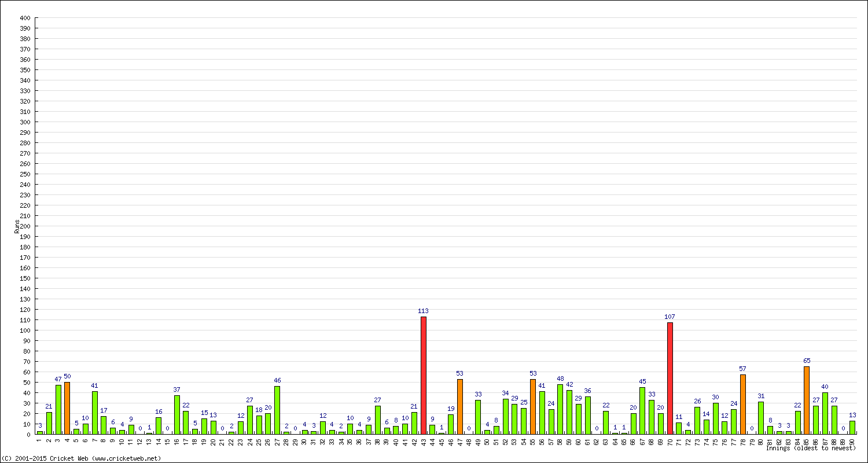Image resolution: width=868 pixels, height=463 pixels.
Task: Click the '65' data label
Action: click(807, 361)
